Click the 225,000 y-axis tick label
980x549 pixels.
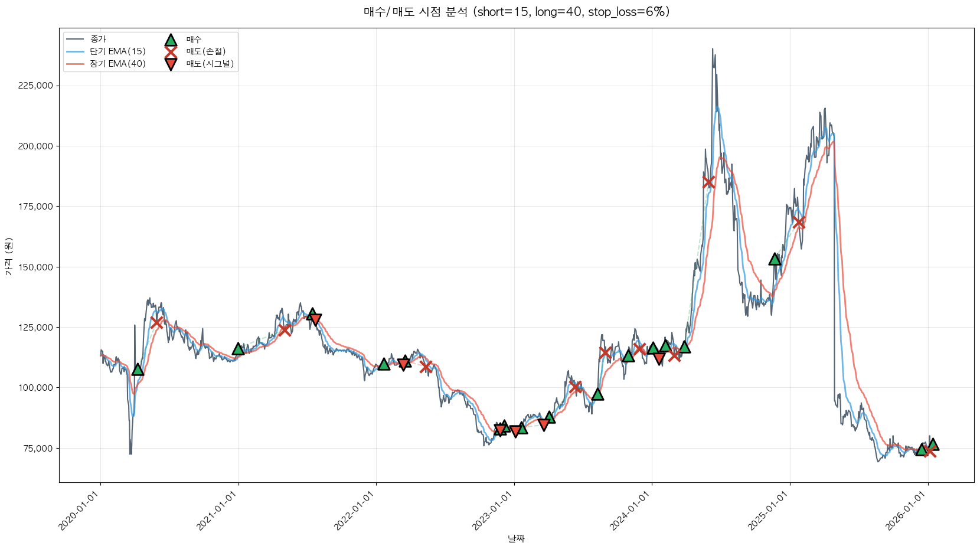[x=35, y=86]
